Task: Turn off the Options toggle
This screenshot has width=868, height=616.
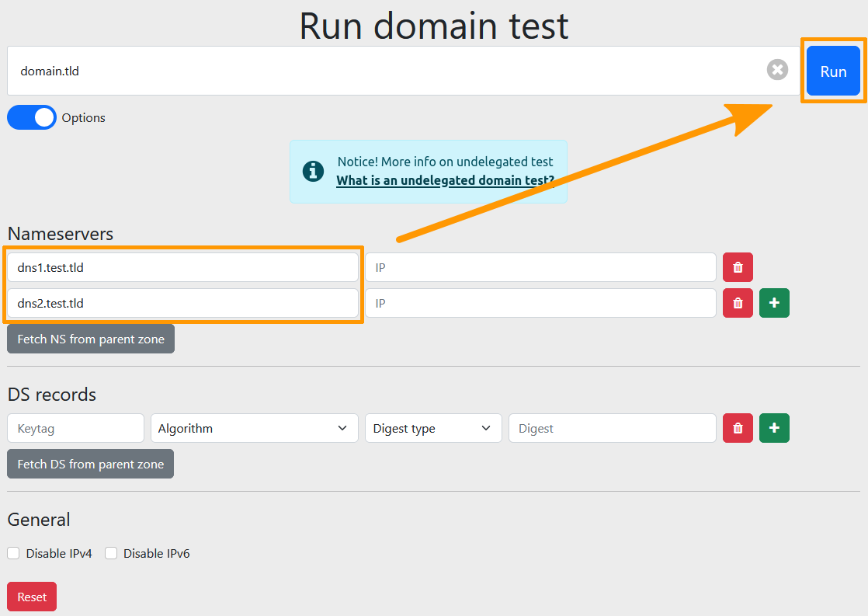Action: pos(31,117)
